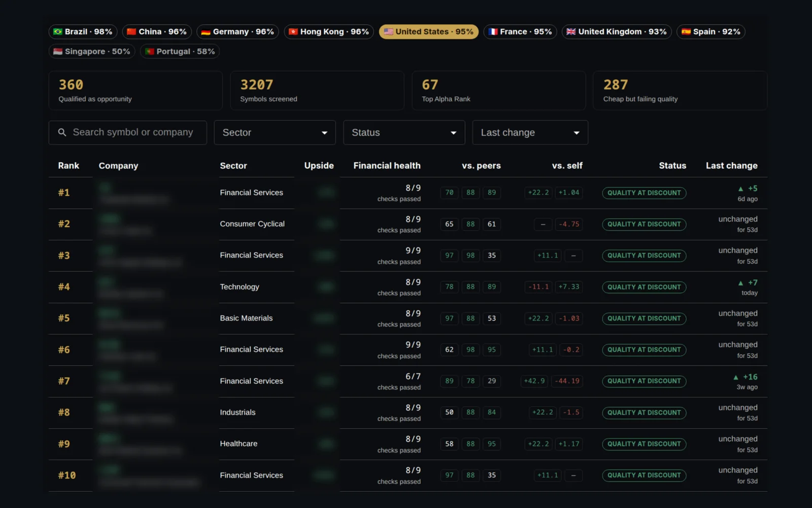Sort by the Last change column header
Screen dimensions: 812x508
click(x=731, y=166)
